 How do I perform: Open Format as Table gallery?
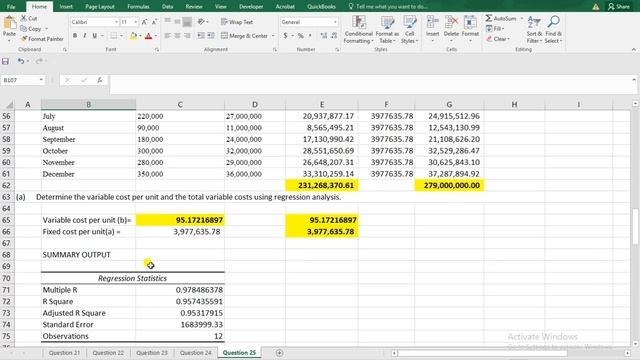387,29
